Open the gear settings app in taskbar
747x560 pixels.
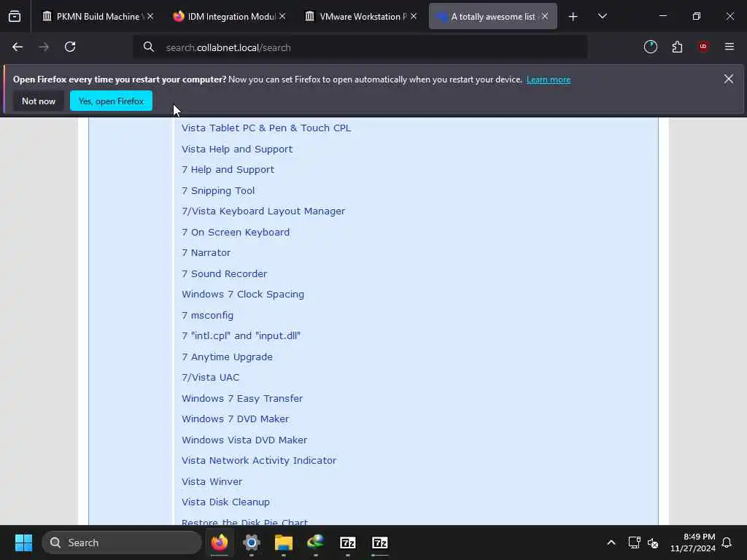(252, 542)
